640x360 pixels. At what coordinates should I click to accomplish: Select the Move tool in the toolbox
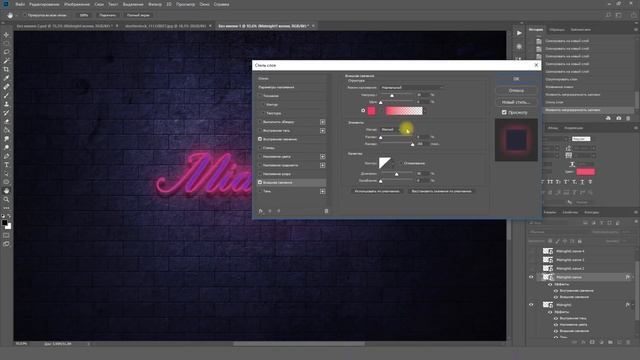[6, 35]
